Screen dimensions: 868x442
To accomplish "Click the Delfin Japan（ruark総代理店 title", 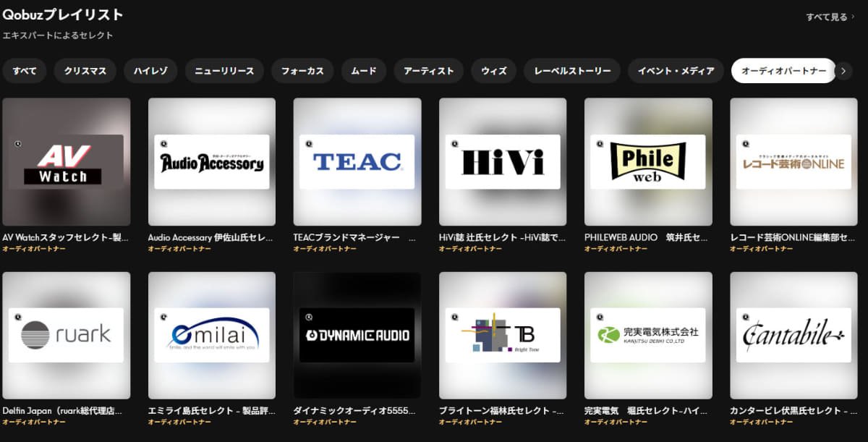I will point(63,410).
